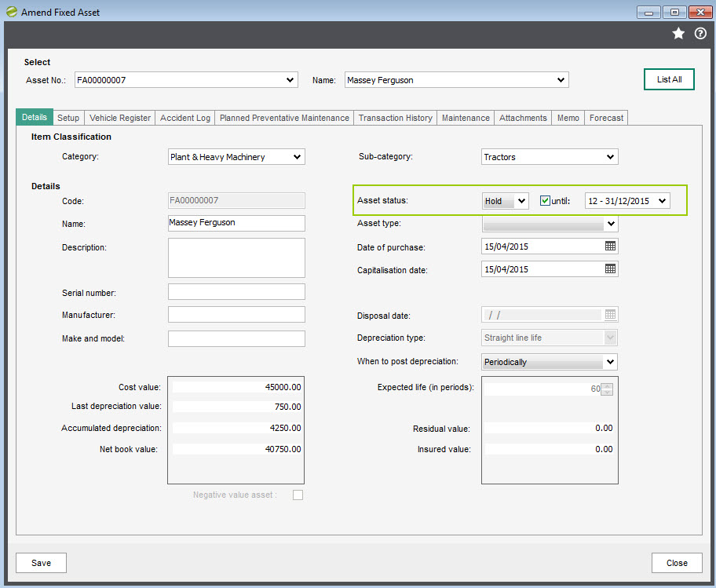
Task: Uncheck the 'until' checkbox
Action: click(546, 201)
